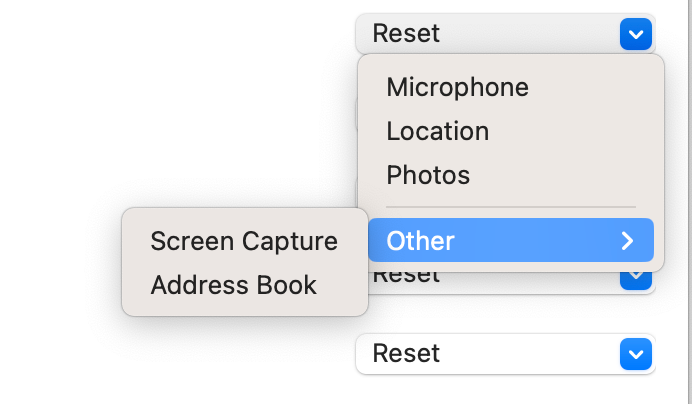Click the blue chevron on the bottom Reset dropdown

click(x=635, y=354)
